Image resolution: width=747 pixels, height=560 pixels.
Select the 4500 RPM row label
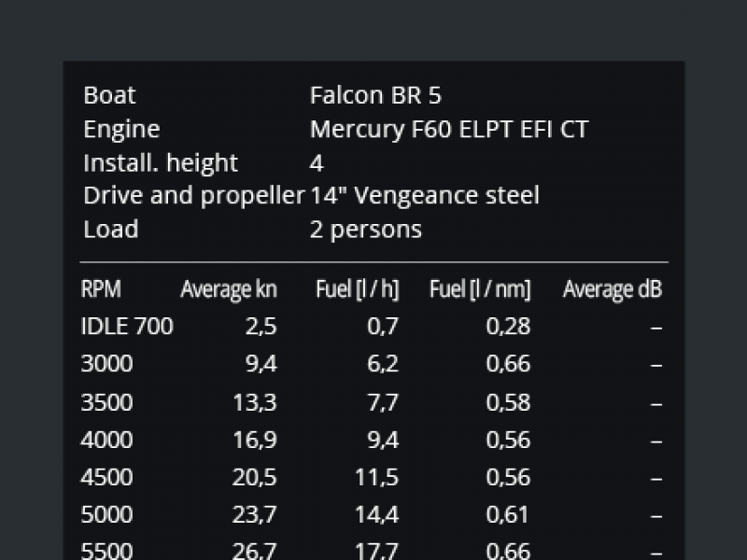pyautogui.click(x=106, y=477)
